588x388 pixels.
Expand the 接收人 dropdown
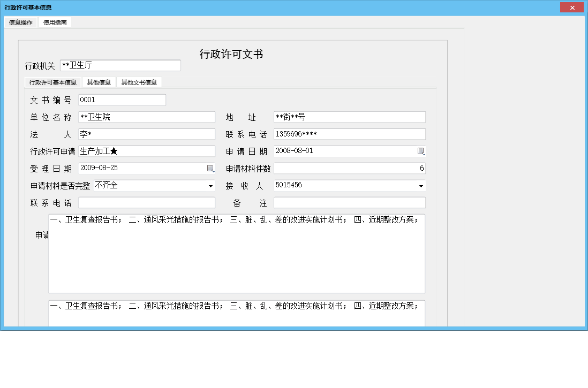coord(421,185)
